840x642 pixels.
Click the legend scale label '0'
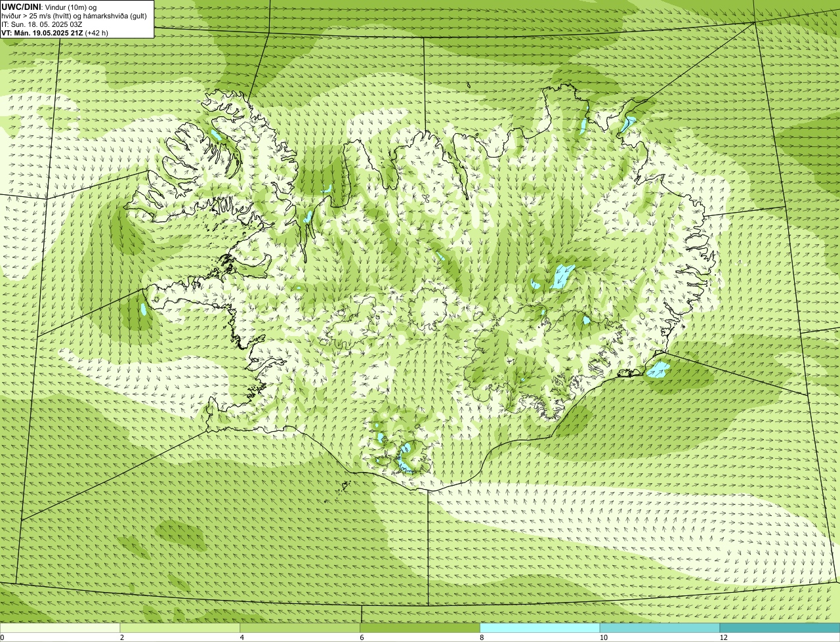(2, 637)
